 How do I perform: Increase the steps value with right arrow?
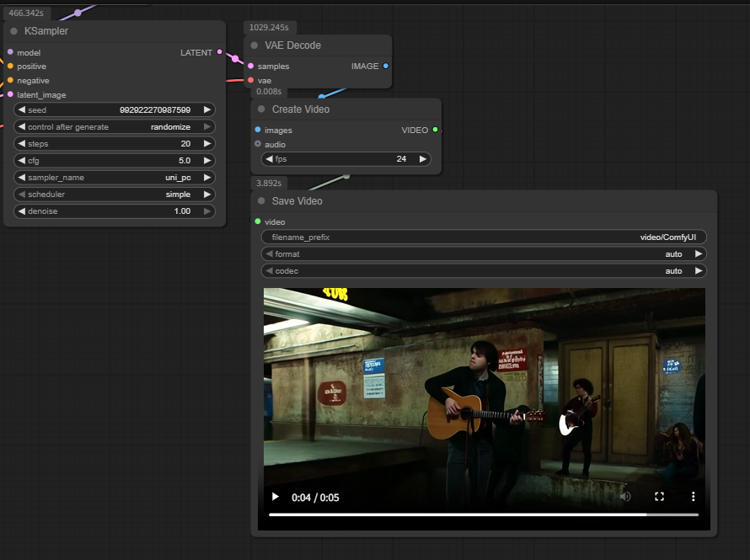point(207,144)
